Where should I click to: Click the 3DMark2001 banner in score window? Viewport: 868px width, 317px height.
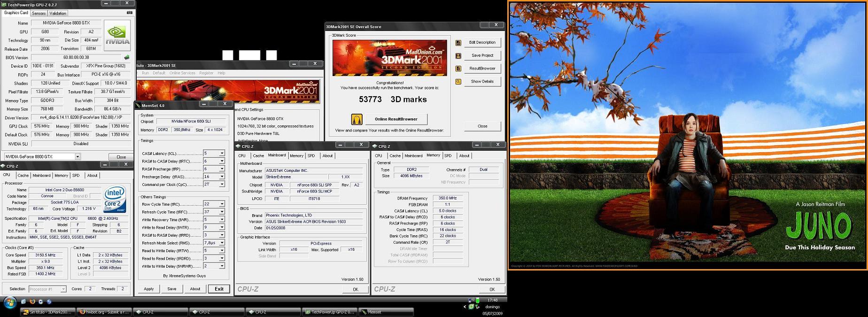tap(389, 58)
